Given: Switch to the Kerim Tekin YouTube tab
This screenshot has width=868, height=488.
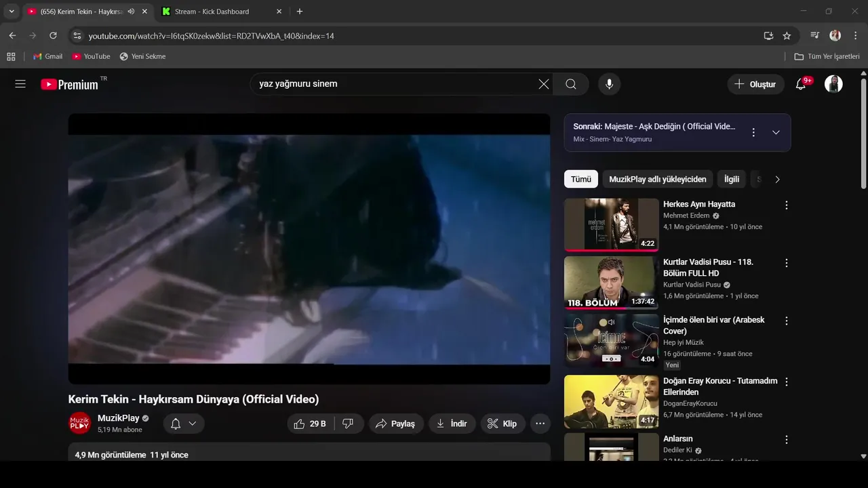Looking at the screenshot, I should click(81, 12).
